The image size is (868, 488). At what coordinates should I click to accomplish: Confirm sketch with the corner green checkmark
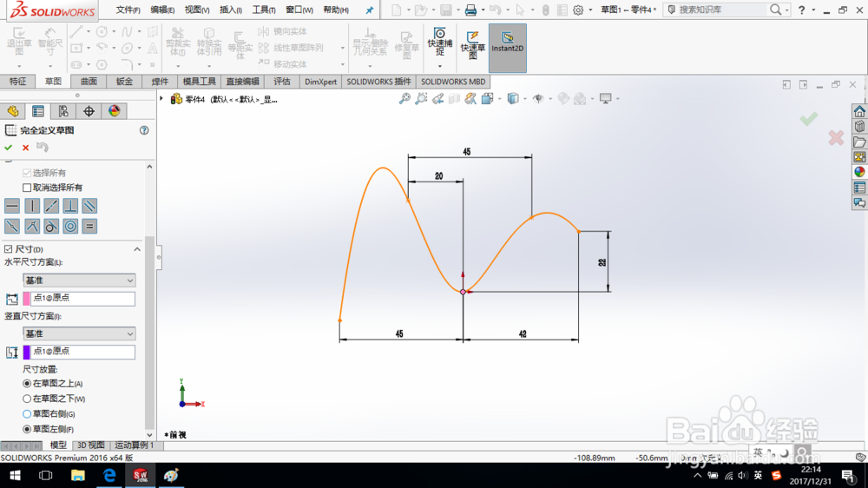point(809,118)
